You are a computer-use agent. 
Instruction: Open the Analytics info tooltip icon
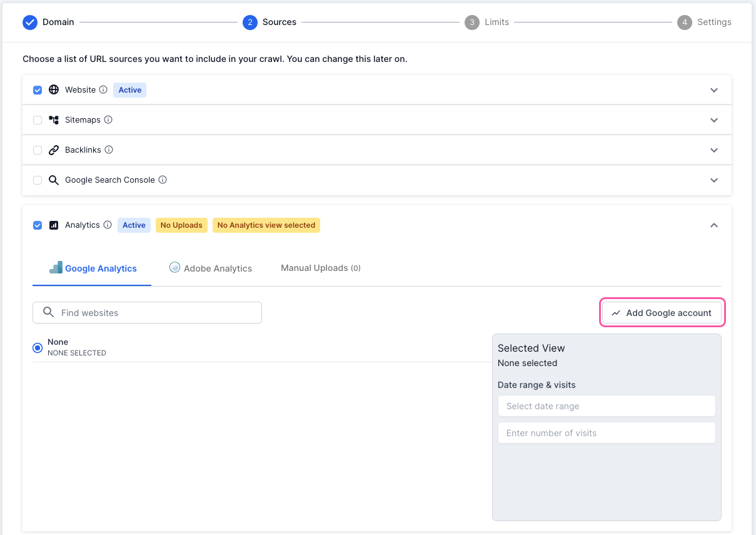point(108,225)
